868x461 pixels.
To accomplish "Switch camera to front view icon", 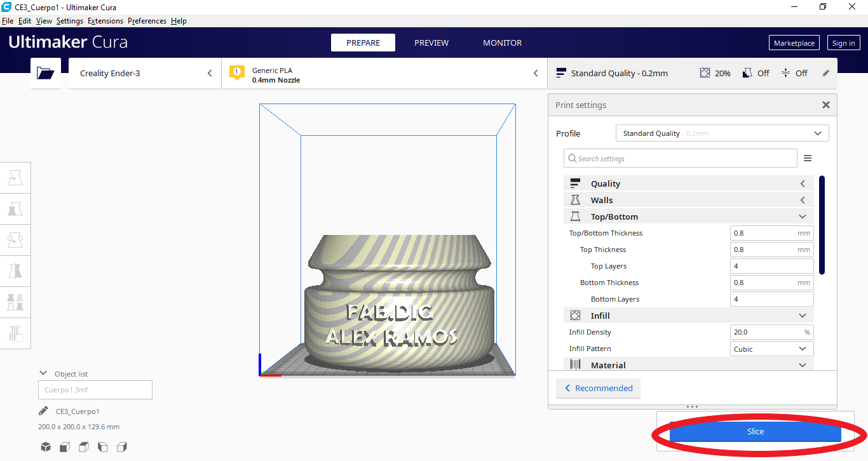I will pyautogui.click(x=65, y=447).
